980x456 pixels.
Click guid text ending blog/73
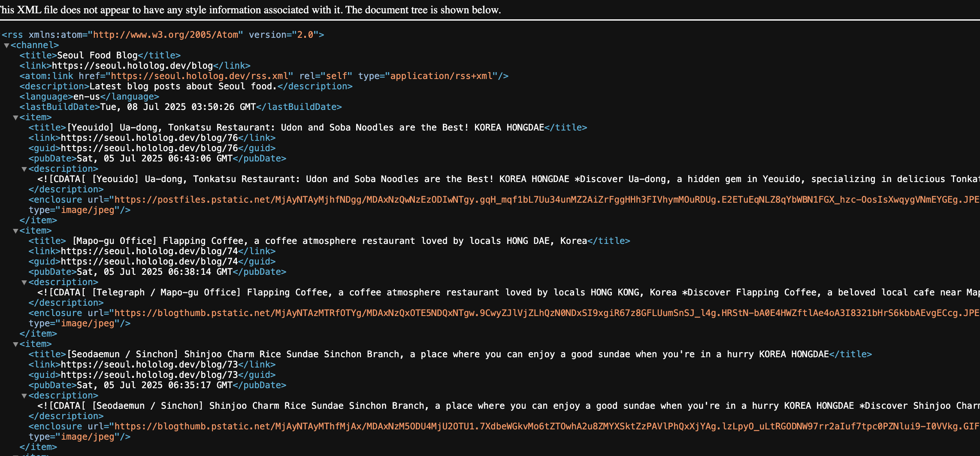(x=149, y=375)
